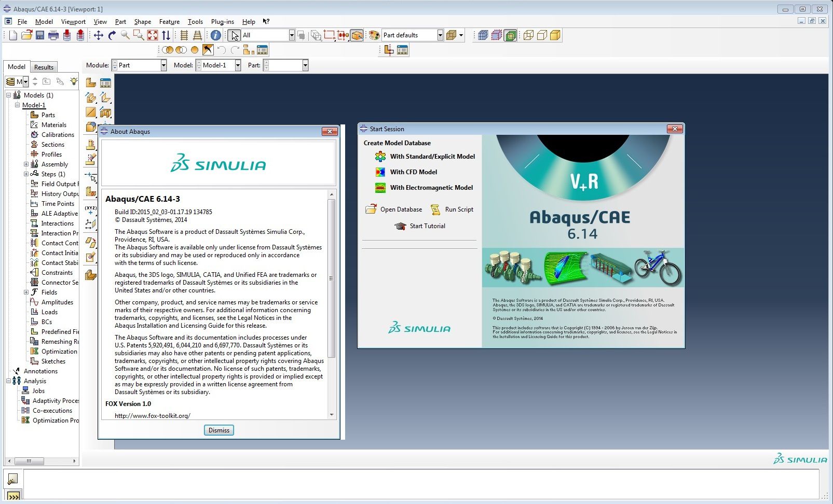This screenshot has width=833, height=504.
Task: Expand the Assembly tree node
Action: coord(26,164)
